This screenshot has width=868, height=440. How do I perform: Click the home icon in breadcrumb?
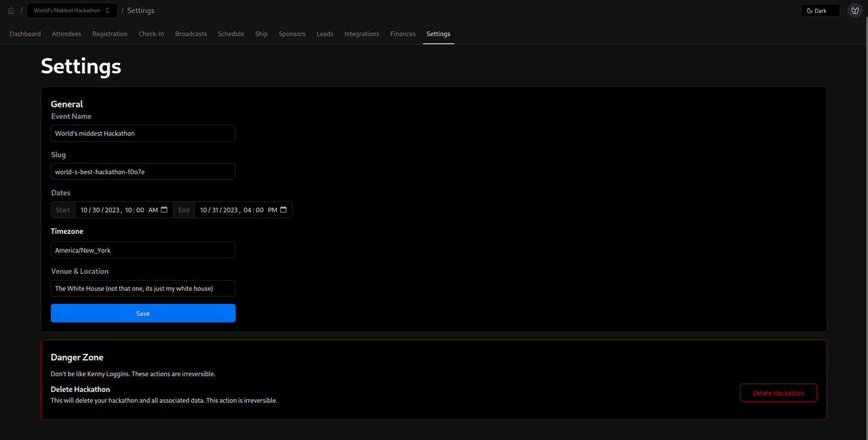pos(11,11)
